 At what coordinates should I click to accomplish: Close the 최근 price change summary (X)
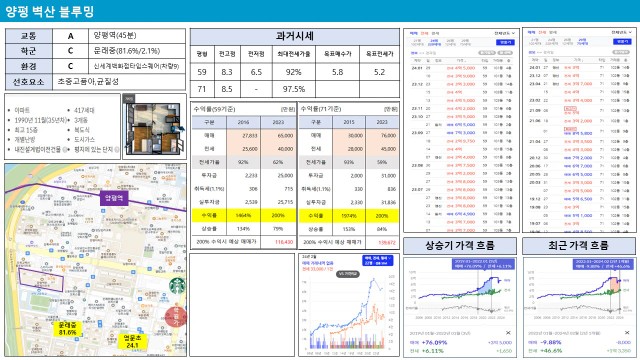627,333
